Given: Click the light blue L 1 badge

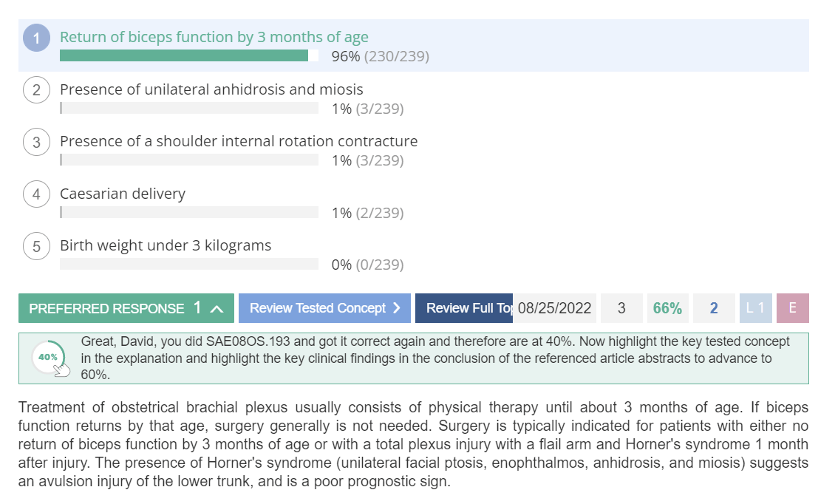Looking at the screenshot, I should [755, 308].
